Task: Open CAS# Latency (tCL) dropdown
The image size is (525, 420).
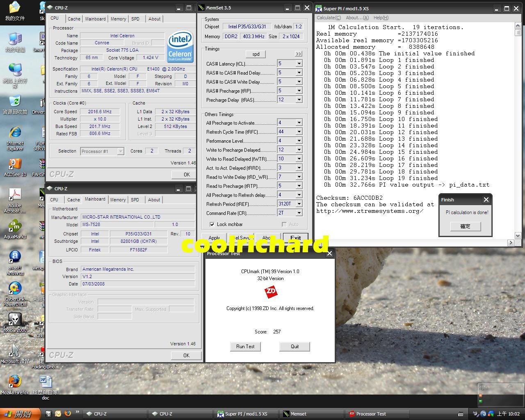Action: point(299,64)
